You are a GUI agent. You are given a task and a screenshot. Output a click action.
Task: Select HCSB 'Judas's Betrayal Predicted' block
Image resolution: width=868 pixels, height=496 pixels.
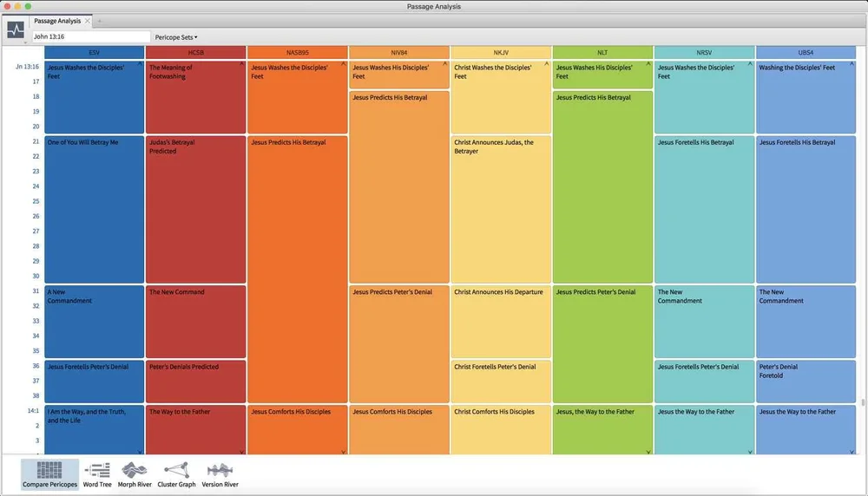(x=196, y=210)
